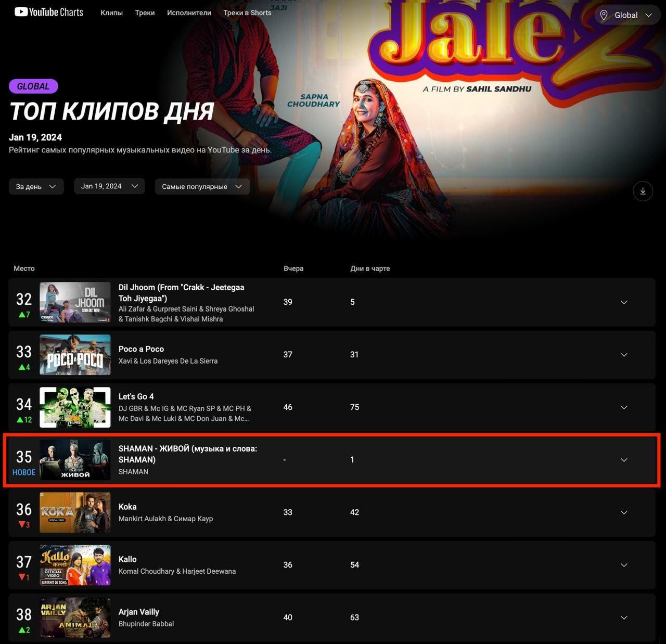Viewport: 666px width, 644px height.
Task: Click the Arjan Vailly song title
Action: [138, 612]
